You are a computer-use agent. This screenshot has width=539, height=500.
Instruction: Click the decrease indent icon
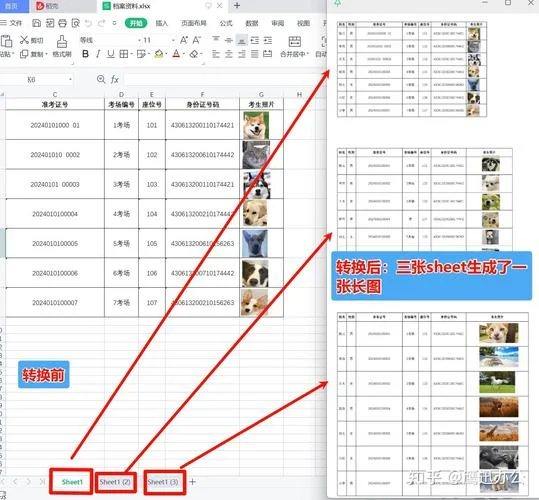pyautogui.click(x=255, y=40)
